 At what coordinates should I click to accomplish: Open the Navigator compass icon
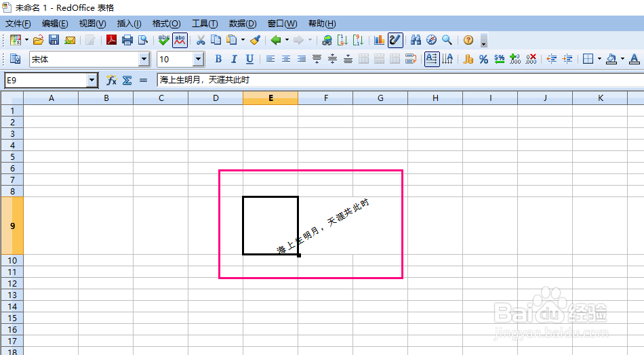(x=431, y=40)
